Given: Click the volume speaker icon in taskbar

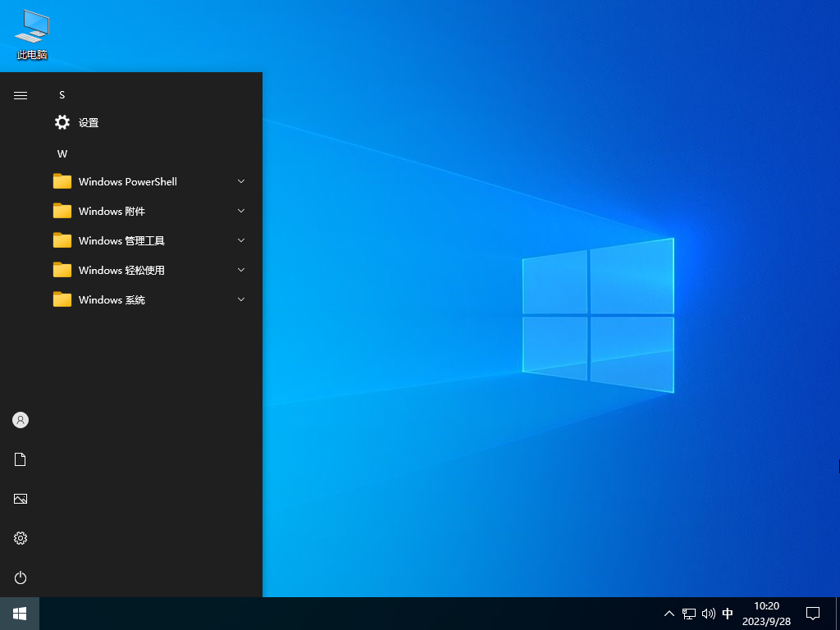Looking at the screenshot, I should 708,613.
